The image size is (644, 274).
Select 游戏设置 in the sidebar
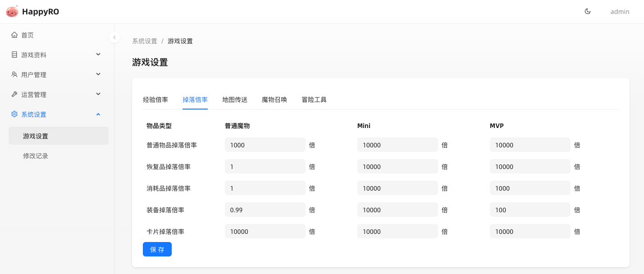[x=59, y=136]
